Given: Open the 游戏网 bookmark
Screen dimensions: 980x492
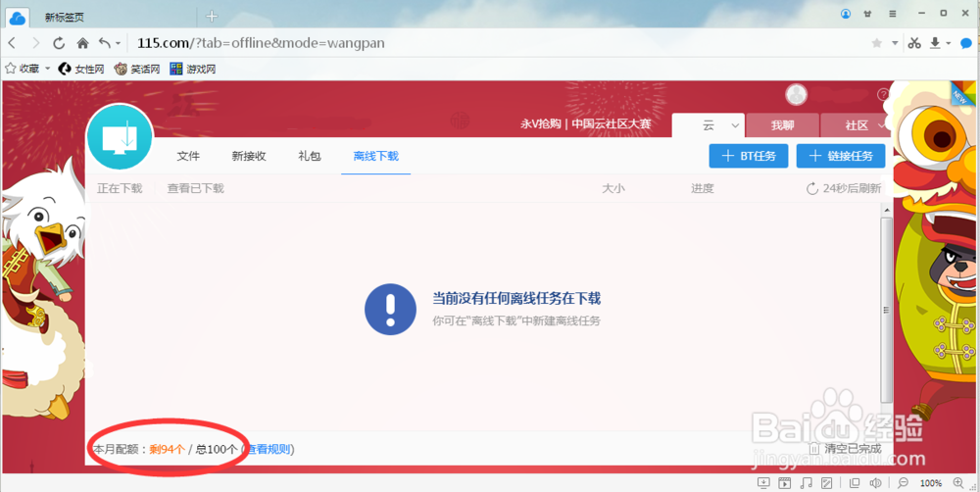Looking at the screenshot, I should pos(192,69).
